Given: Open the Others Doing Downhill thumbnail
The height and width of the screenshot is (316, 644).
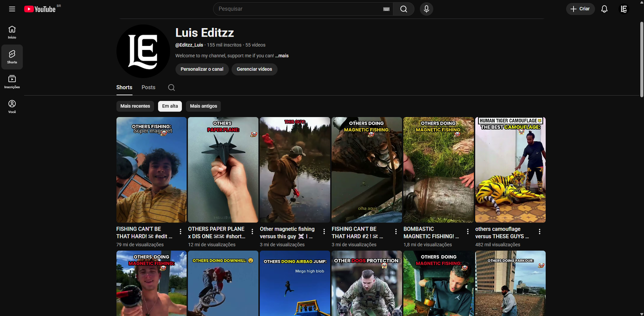Looking at the screenshot, I should pos(223,283).
